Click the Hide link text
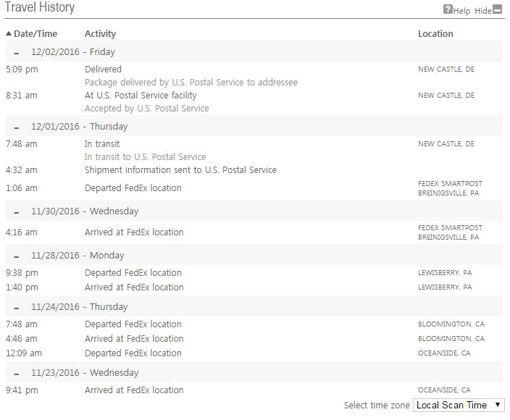The image size is (510, 420). click(482, 11)
